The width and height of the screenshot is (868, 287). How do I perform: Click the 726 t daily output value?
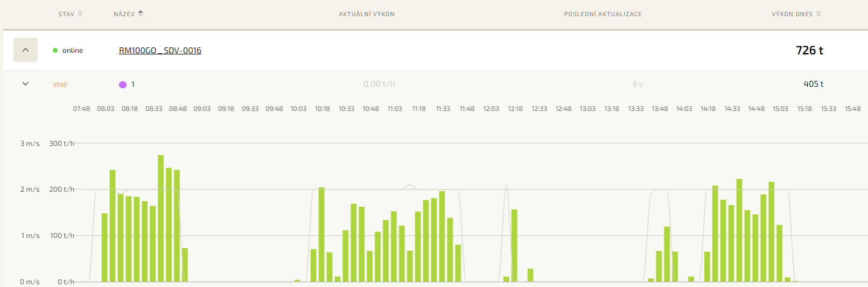[809, 51]
